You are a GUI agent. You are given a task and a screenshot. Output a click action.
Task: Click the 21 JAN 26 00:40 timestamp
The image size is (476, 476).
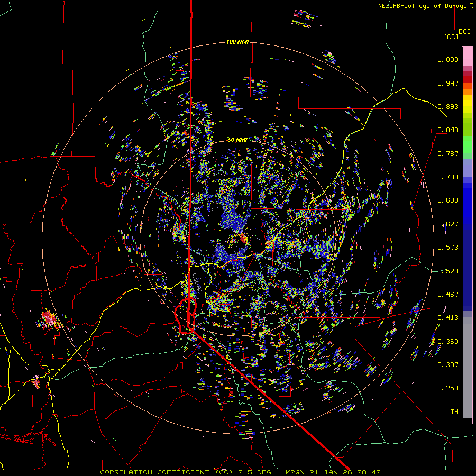tap(345, 472)
